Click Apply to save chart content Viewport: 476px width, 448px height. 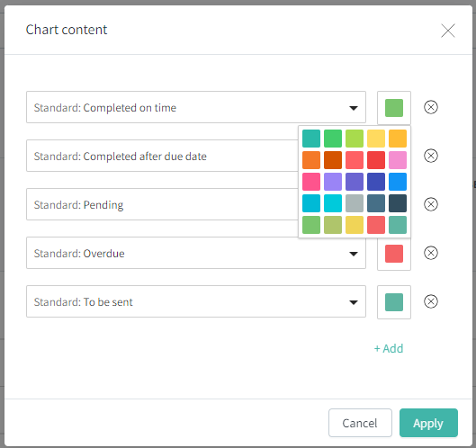tap(428, 423)
